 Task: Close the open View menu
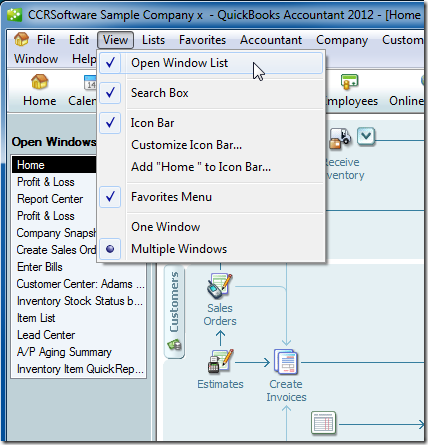click(x=115, y=40)
